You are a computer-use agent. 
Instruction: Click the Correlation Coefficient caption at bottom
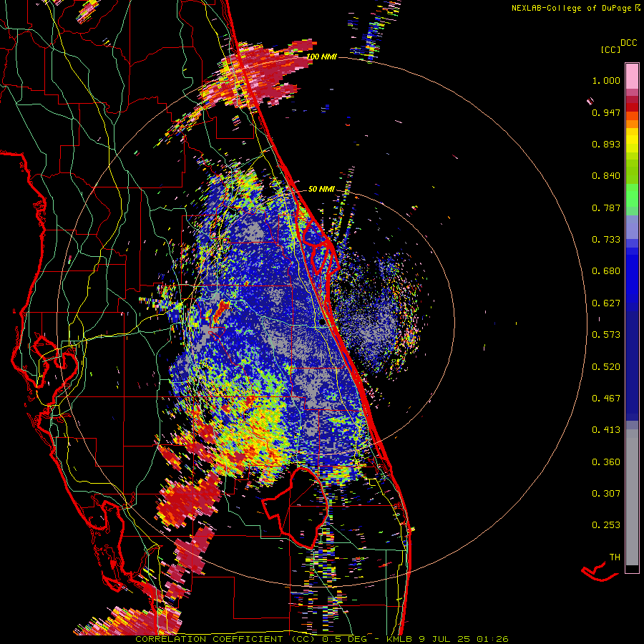321,639
